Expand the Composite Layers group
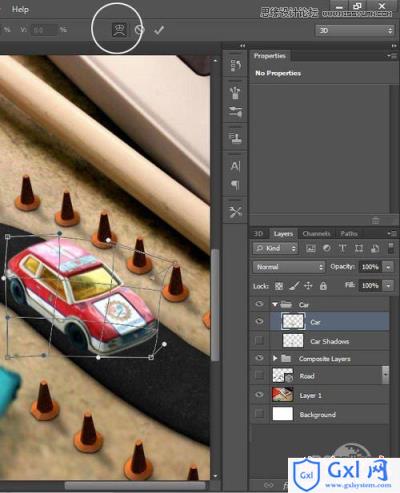The image size is (400, 493). click(x=275, y=358)
